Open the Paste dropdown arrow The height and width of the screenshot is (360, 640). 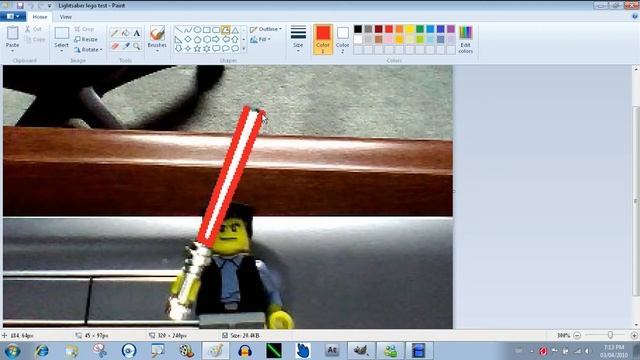13,51
